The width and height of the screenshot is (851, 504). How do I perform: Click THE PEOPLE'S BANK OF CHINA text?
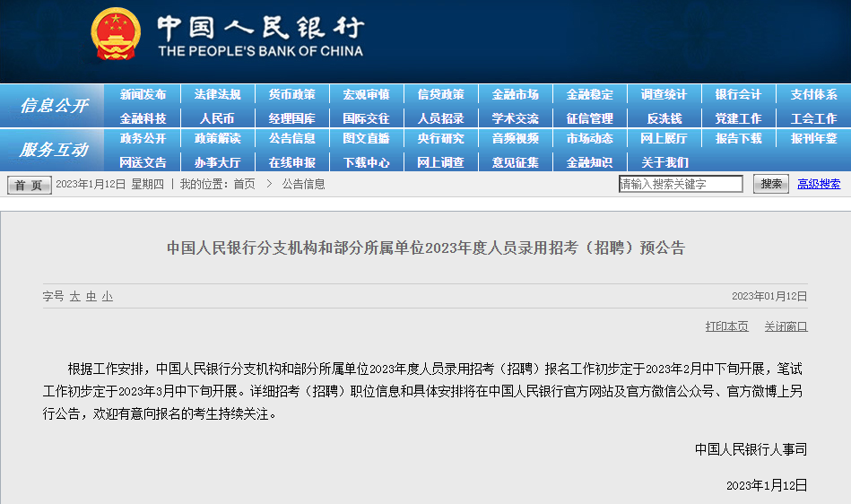coord(261,51)
